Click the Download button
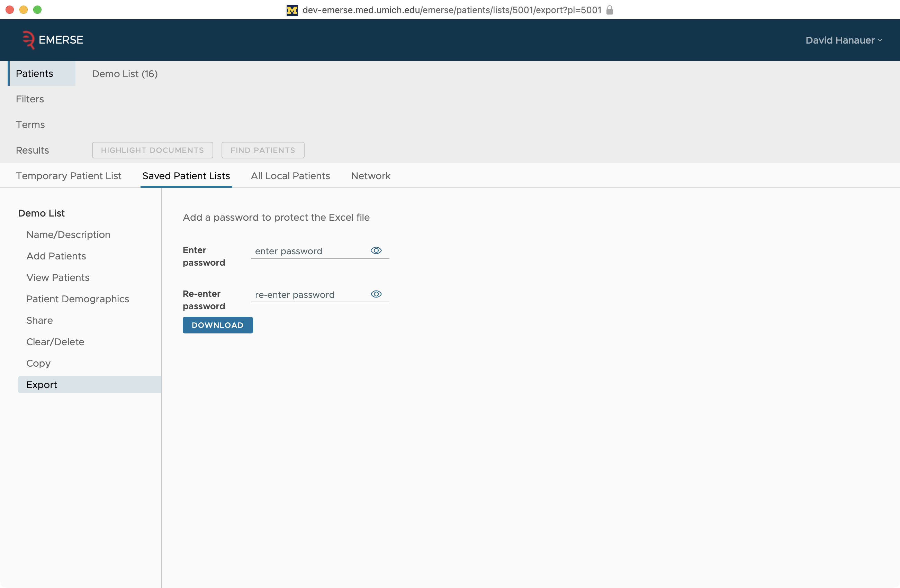This screenshot has height=588, width=900. click(218, 325)
